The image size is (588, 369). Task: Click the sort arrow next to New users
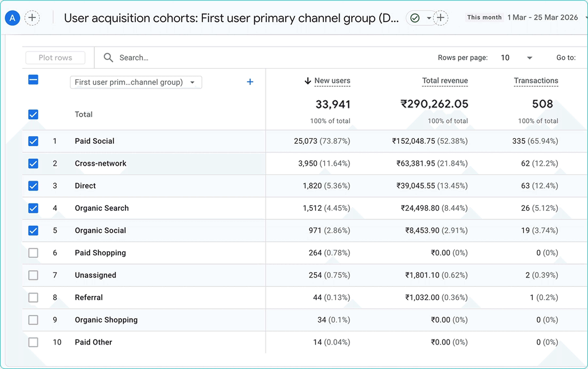click(x=308, y=81)
